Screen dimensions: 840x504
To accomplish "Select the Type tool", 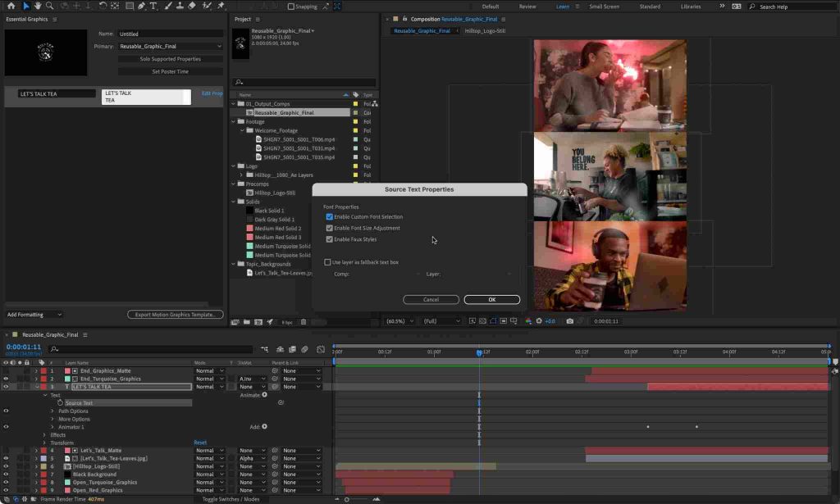I will click(153, 6).
